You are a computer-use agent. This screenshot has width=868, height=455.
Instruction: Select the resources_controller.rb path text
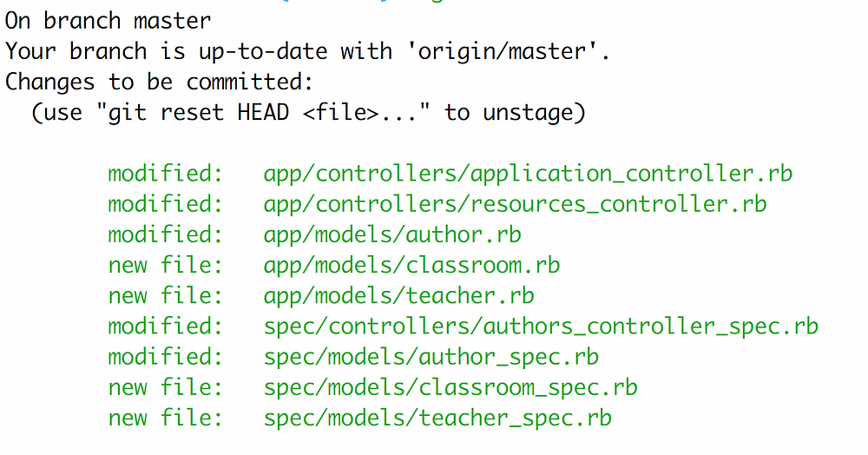515,204
